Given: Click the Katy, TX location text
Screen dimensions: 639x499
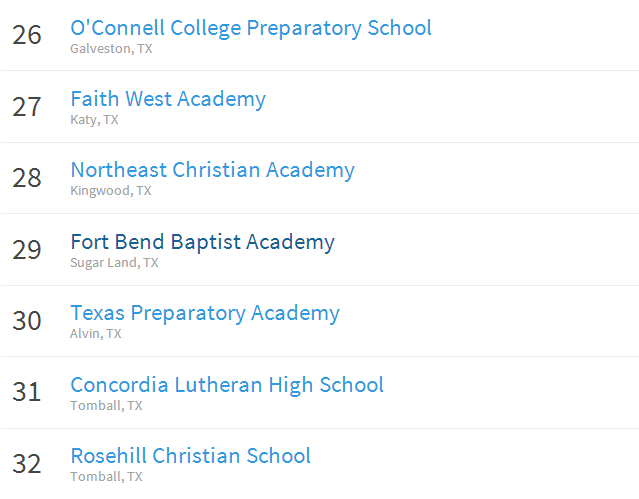Looking at the screenshot, I should (x=94, y=120).
